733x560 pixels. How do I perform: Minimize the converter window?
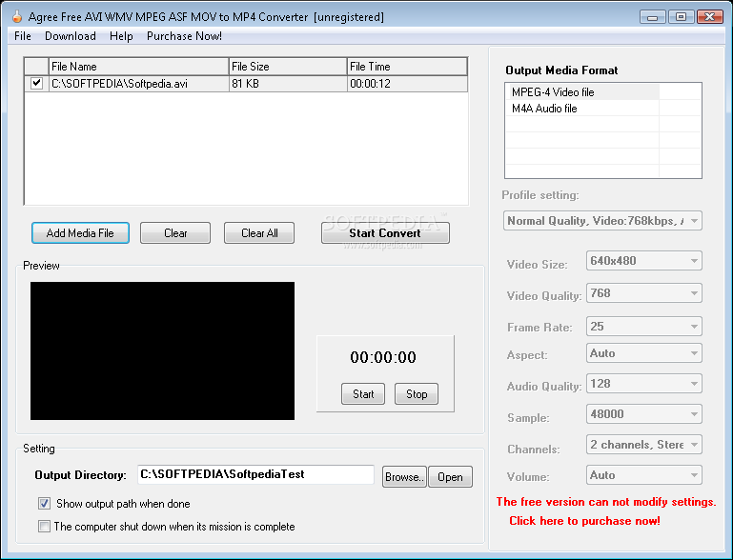(653, 17)
